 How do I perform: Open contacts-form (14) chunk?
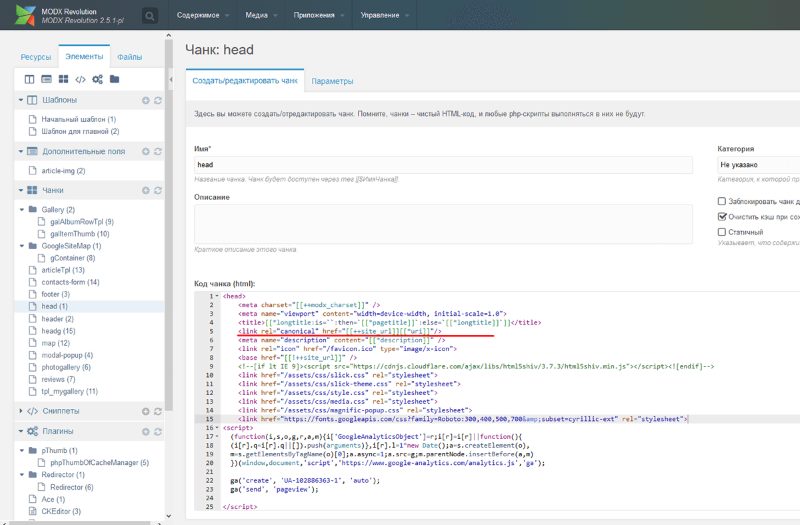tap(70, 282)
